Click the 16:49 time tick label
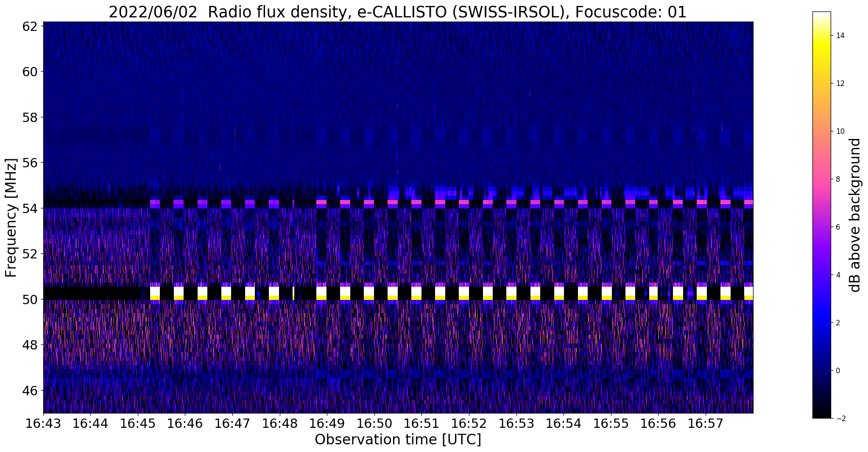Image resolution: width=868 pixels, height=452 pixels. (327, 424)
